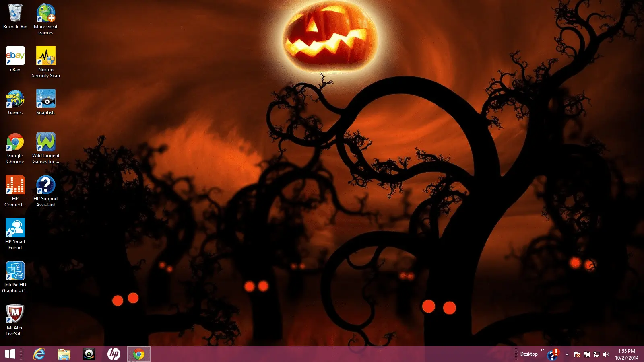Click the Big Fish Games shortcut
Viewport: 644px width, 362px height.
point(15,103)
